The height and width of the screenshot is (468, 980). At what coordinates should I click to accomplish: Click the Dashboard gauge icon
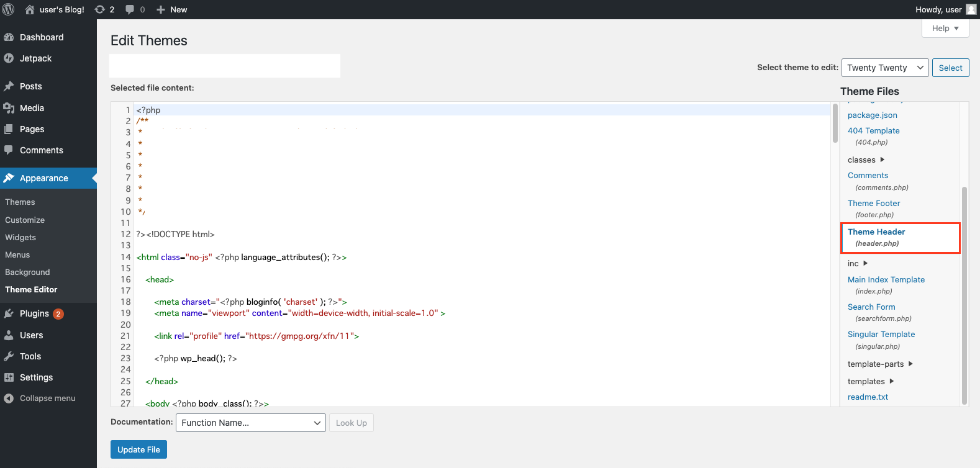[x=9, y=37]
